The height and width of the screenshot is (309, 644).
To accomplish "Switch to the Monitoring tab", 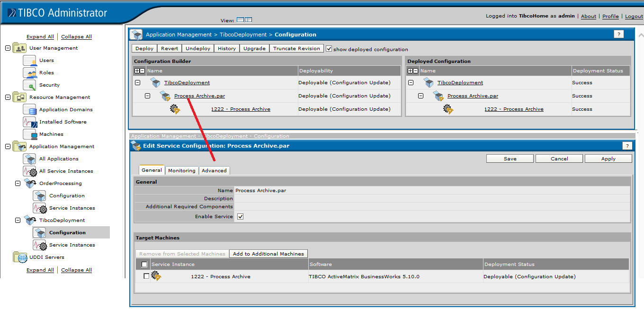I will coord(182,170).
